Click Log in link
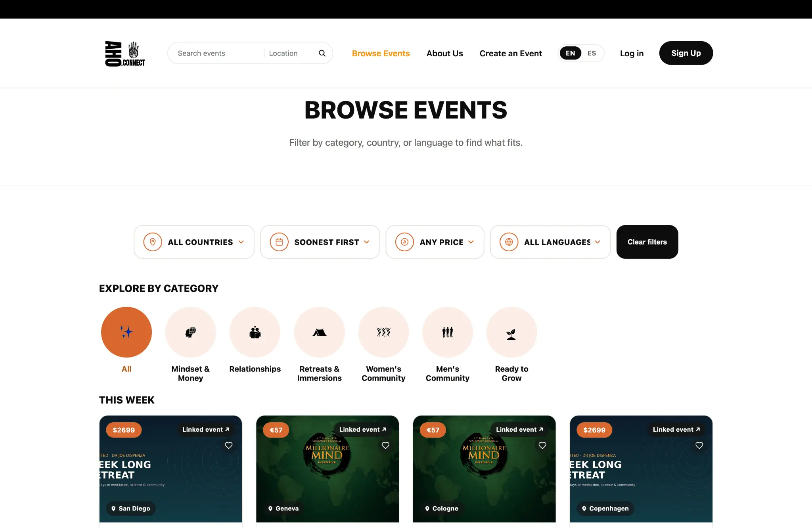The width and height of the screenshot is (812, 528). (632, 53)
